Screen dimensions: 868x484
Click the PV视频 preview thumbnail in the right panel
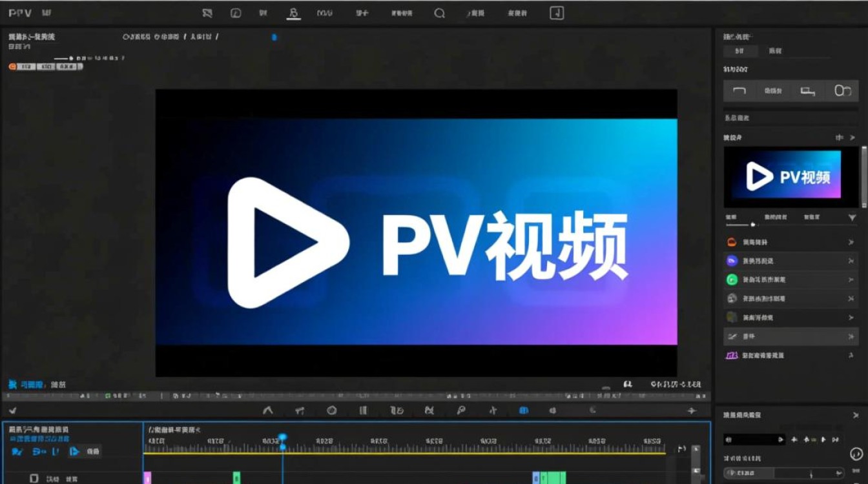pyautogui.click(x=792, y=176)
